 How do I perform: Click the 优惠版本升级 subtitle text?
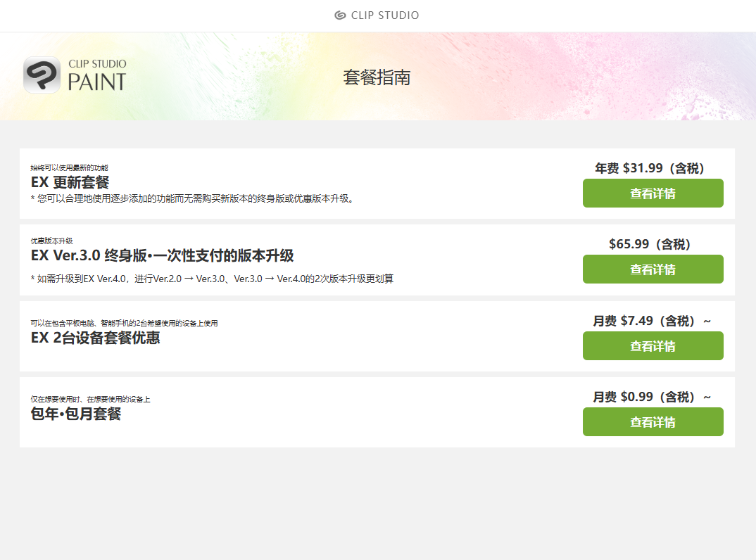(x=51, y=241)
